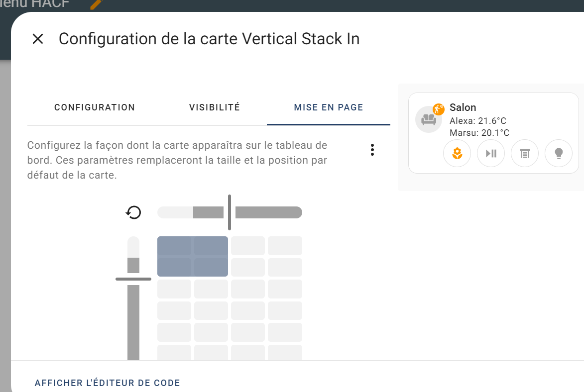Click the orange pencil icon in header
The image size is (584, 392).
(x=96, y=4)
